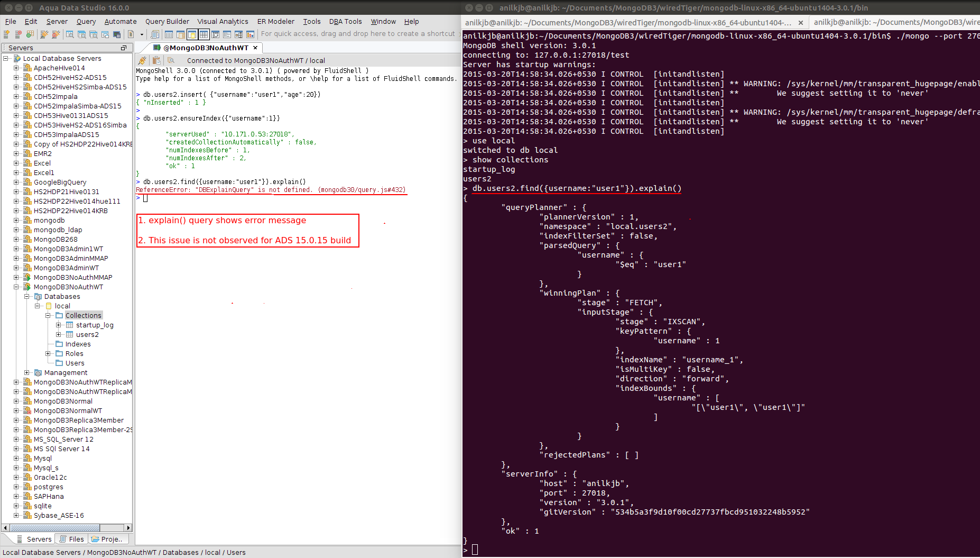Click the disconnect plug icon with red minus

(55, 34)
